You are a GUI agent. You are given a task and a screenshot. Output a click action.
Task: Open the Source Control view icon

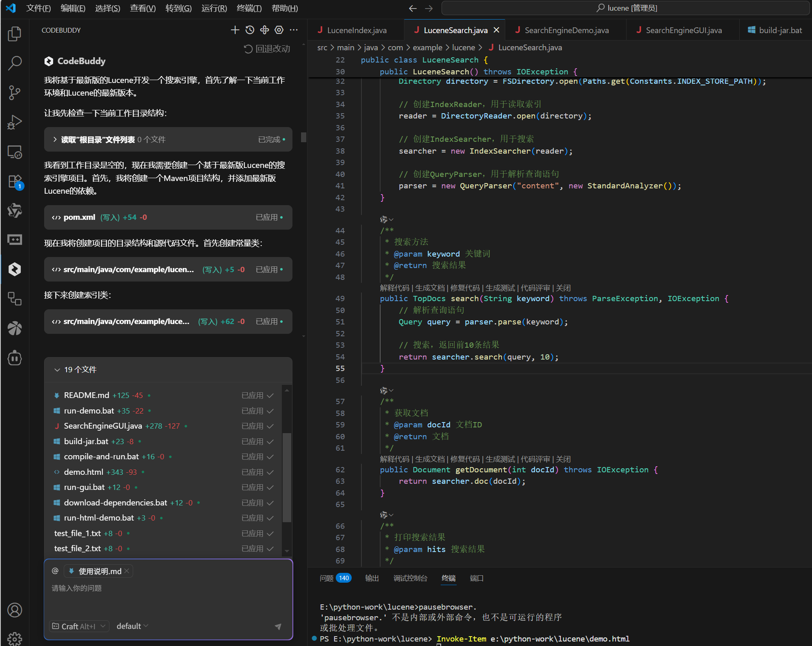pos(15,92)
